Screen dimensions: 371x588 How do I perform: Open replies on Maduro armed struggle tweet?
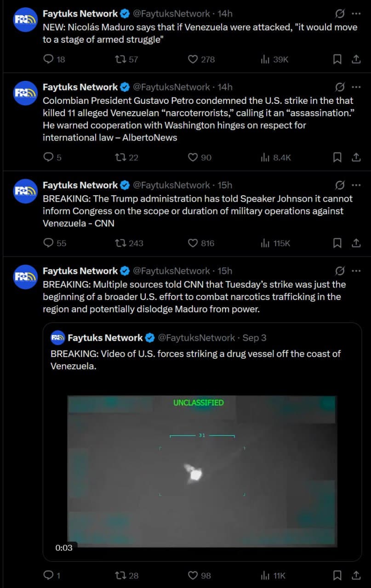(48, 59)
